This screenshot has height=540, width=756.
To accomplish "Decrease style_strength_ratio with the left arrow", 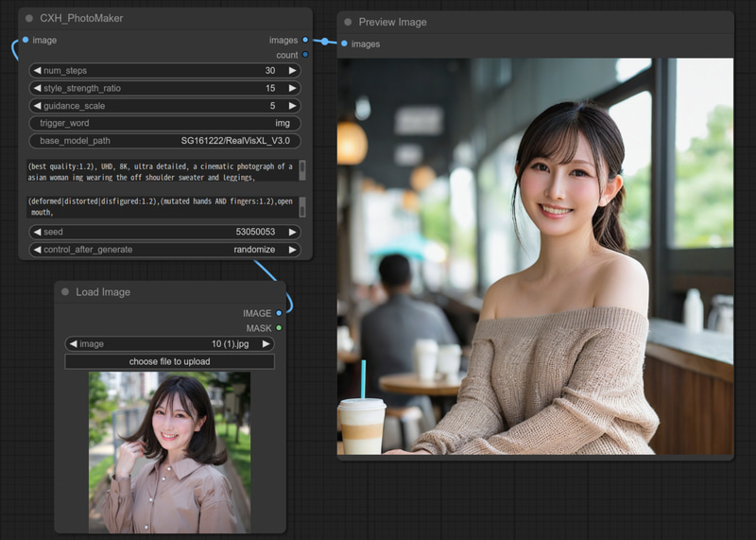I will pyautogui.click(x=37, y=88).
